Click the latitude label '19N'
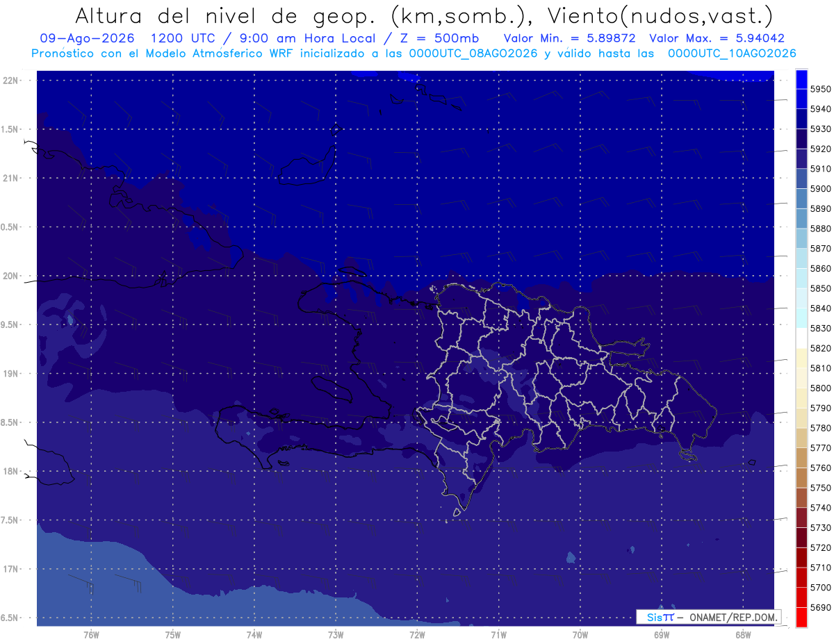The image size is (834, 644). click(x=12, y=374)
